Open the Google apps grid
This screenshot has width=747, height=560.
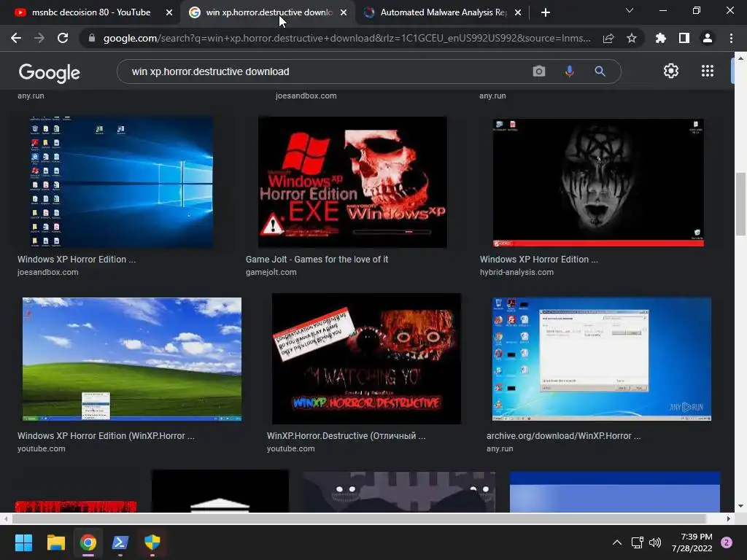[x=708, y=71]
